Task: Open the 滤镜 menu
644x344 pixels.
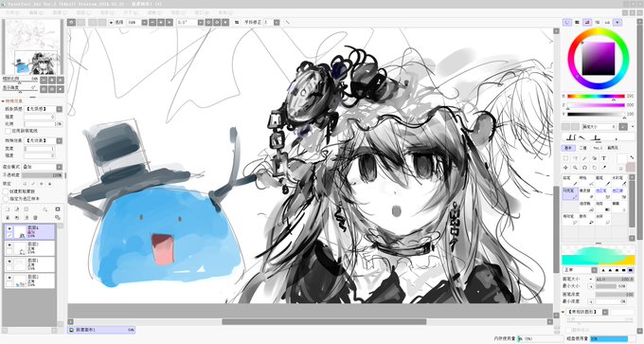Action: 154,12
